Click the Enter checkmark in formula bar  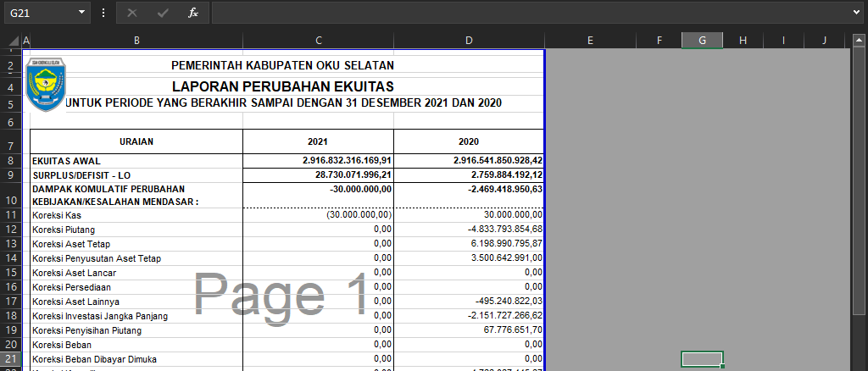(162, 13)
